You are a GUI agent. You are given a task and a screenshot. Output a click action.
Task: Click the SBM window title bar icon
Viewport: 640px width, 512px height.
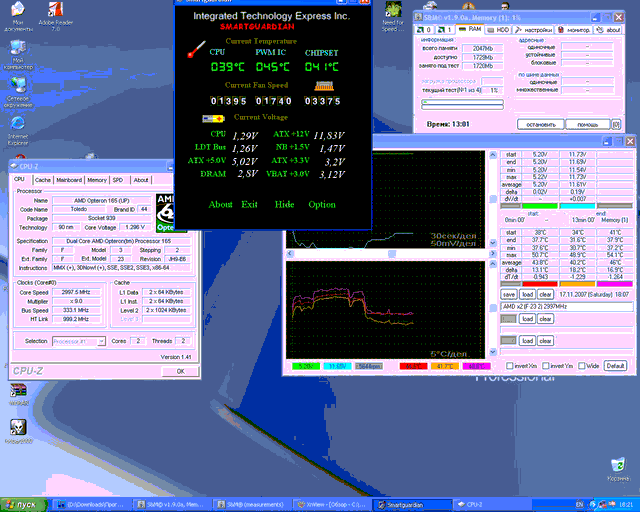[x=418, y=17]
